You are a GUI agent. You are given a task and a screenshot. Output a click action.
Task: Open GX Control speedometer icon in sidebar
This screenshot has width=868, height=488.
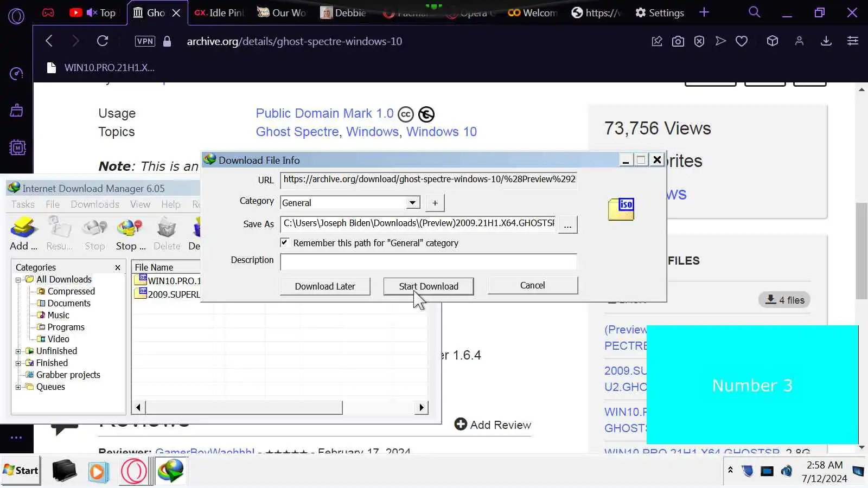point(16,74)
